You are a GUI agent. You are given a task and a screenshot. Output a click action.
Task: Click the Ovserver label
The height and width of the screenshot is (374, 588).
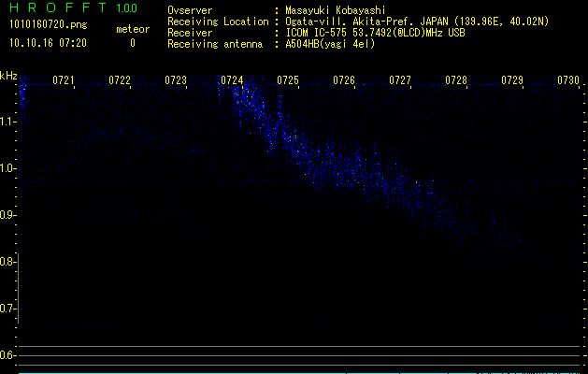(x=190, y=10)
